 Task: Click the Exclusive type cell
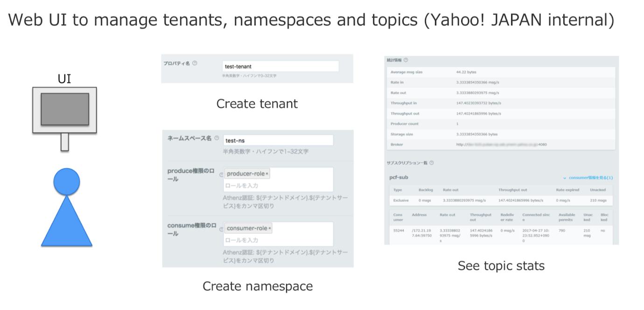click(x=401, y=200)
